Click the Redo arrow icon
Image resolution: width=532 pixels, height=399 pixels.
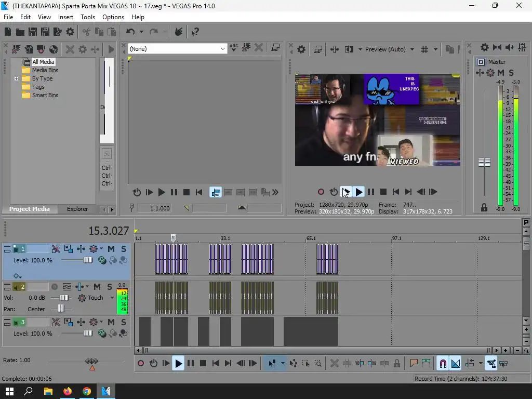tap(154, 32)
